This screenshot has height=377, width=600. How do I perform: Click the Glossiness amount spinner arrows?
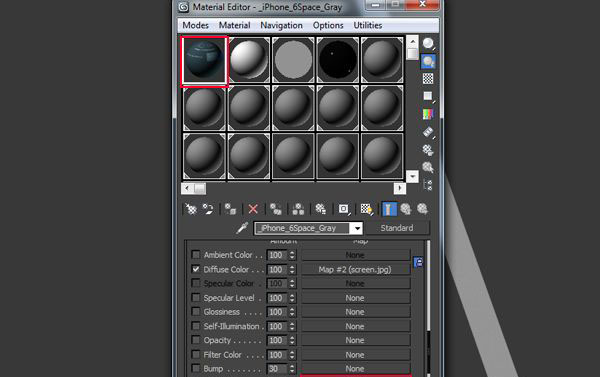click(292, 312)
